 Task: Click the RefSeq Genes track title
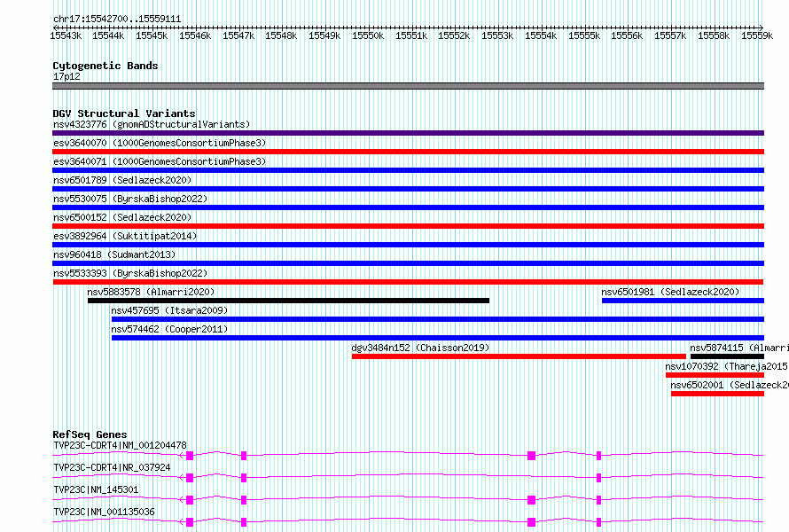click(x=90, y=434)
